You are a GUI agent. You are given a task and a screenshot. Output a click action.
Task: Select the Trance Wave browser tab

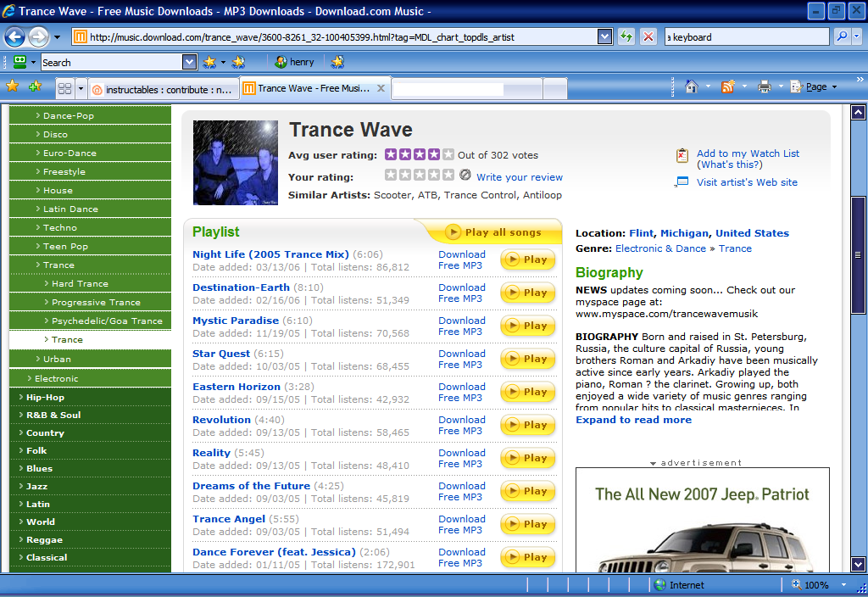click(314, 88)
